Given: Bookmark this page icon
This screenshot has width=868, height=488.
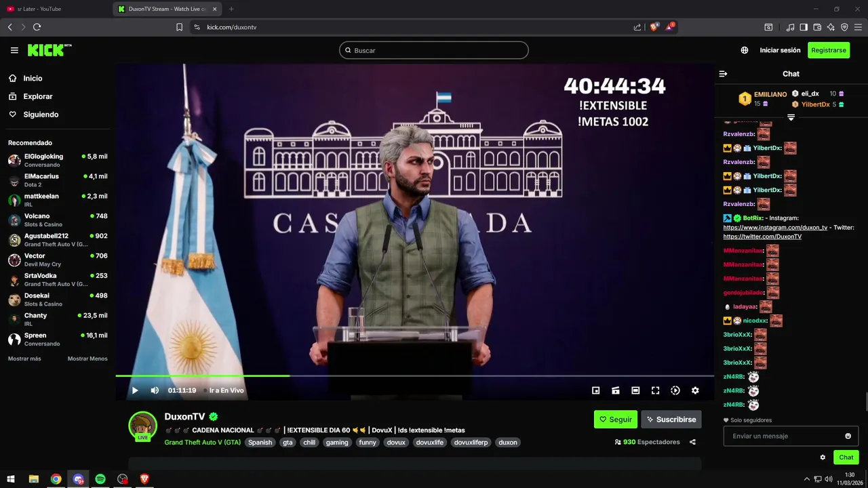Looking at the screenshot, I should 179,27.
